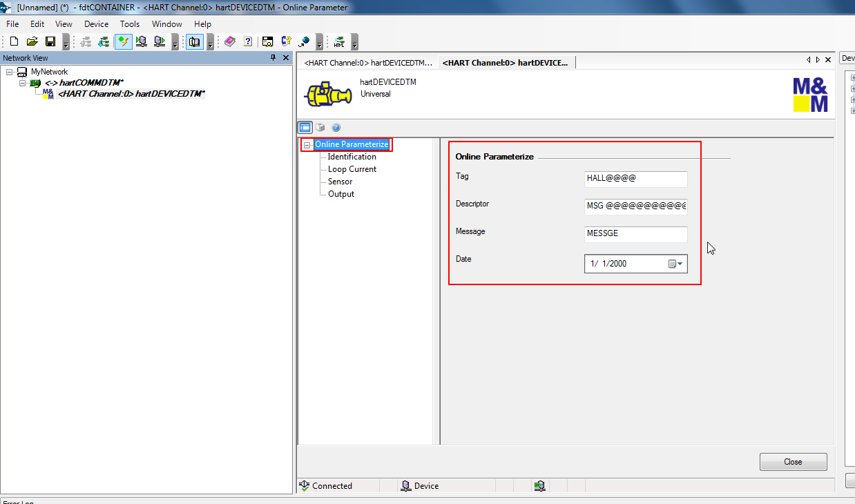Click network tree icon with blue down arrow
Viewport: 855px width, 504px height.
[104, 41]
